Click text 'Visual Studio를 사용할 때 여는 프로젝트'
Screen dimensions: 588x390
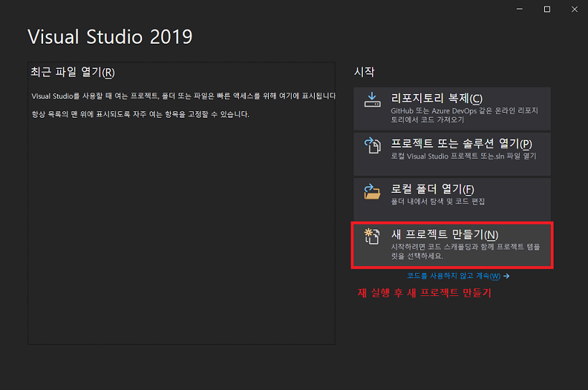point(95,96)
